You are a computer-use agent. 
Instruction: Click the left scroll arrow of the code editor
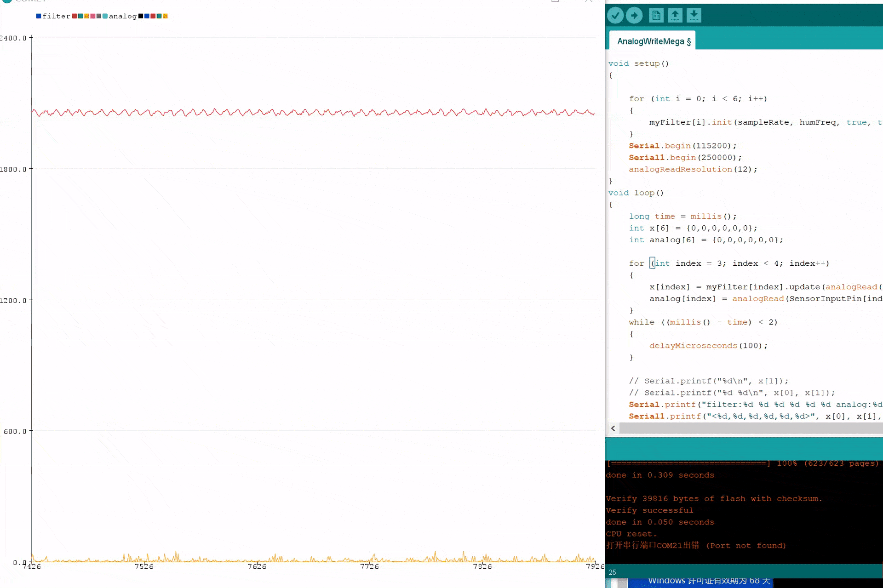pos(613,428)
